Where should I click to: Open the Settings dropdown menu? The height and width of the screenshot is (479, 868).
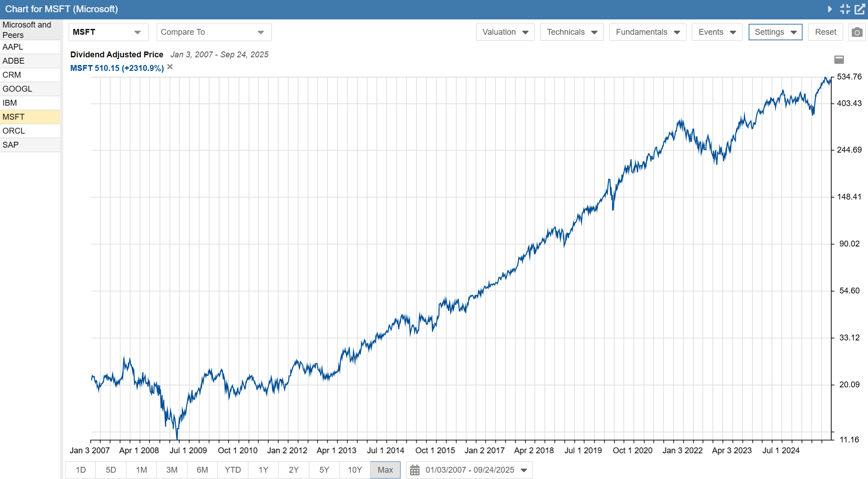point(775,32)
